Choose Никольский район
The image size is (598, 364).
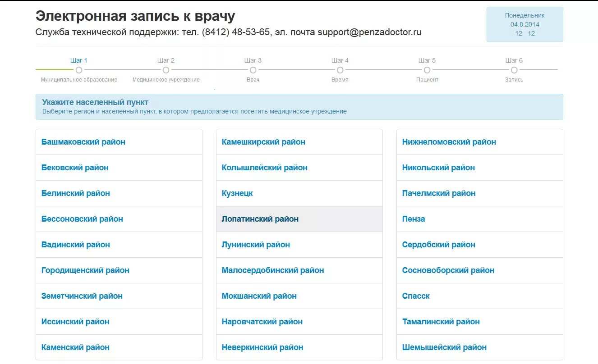[x=480, y=168]
